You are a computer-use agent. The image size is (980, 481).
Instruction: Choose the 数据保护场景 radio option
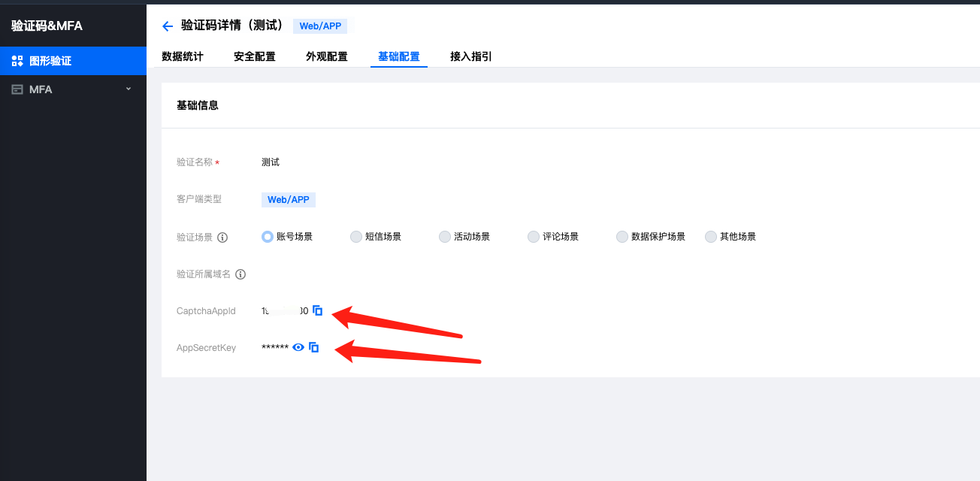click(x=622, y=237)
